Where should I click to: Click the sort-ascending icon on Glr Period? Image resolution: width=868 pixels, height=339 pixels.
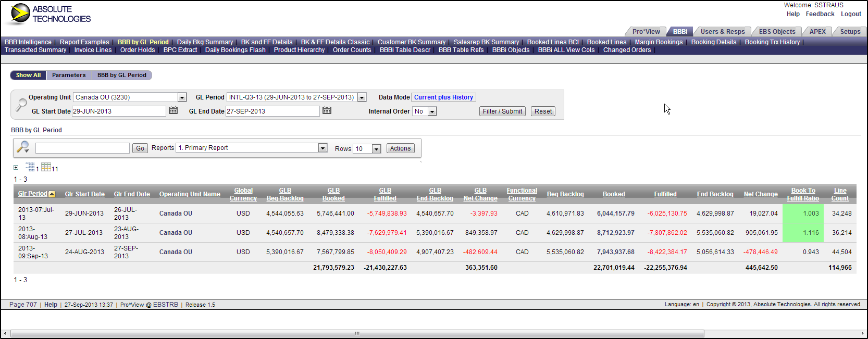52,194
